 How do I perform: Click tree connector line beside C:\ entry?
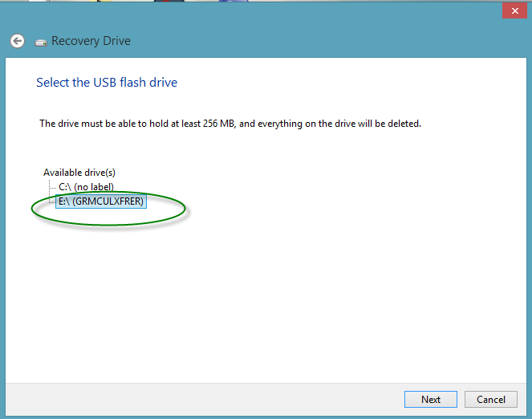click(x=53, y=188)
